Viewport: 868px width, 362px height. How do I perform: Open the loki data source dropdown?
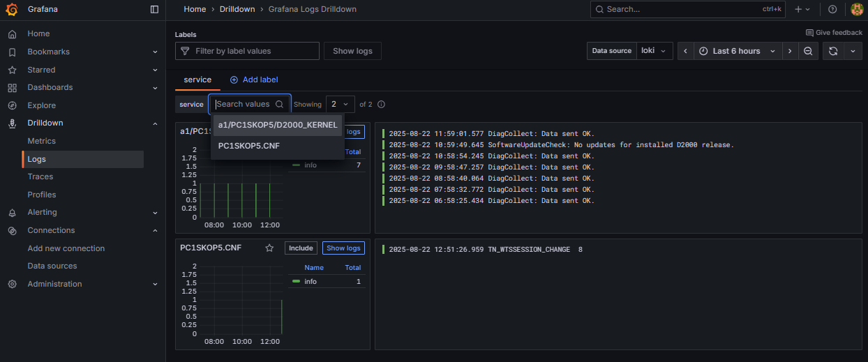[x=654, y=51]
